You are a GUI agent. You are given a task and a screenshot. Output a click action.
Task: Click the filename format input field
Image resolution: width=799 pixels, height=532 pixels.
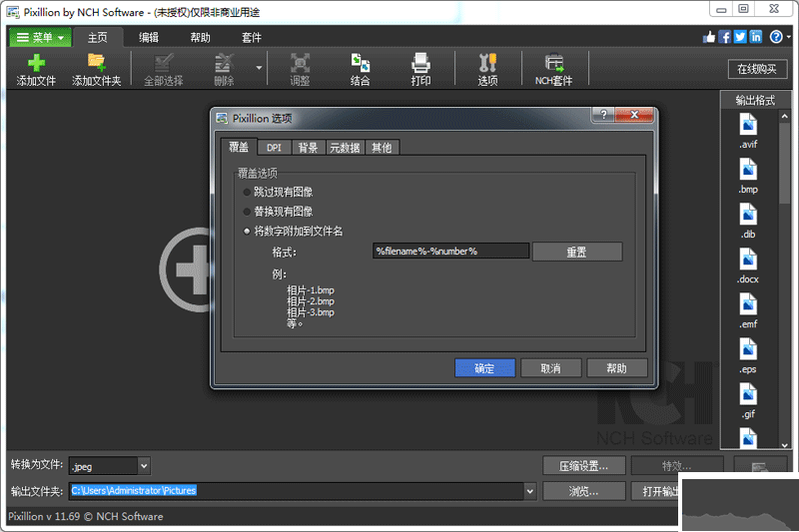tap(451, 251)
